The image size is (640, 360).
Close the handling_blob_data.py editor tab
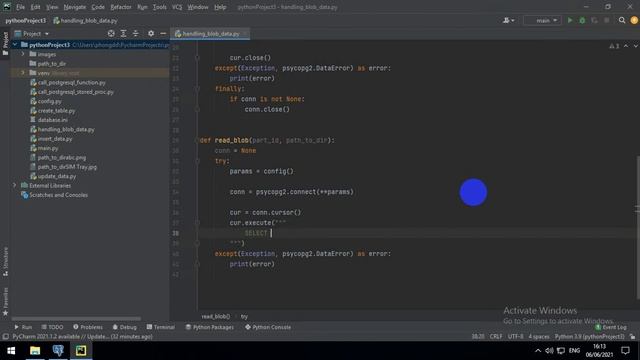coord(245,33)
